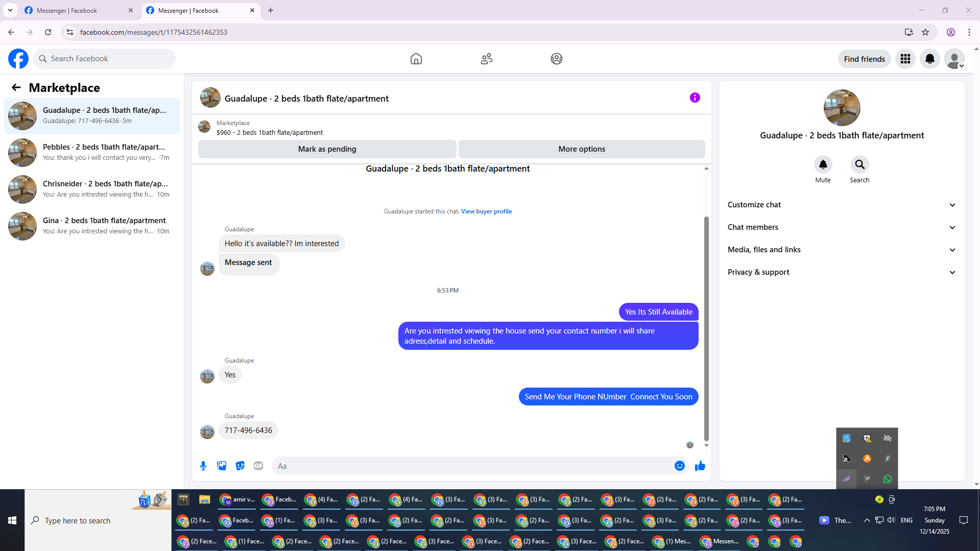Click More options button

point(582,149)
